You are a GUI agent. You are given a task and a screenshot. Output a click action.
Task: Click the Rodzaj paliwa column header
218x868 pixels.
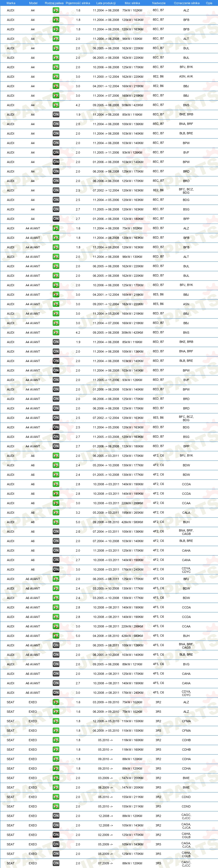coord(54,3)
